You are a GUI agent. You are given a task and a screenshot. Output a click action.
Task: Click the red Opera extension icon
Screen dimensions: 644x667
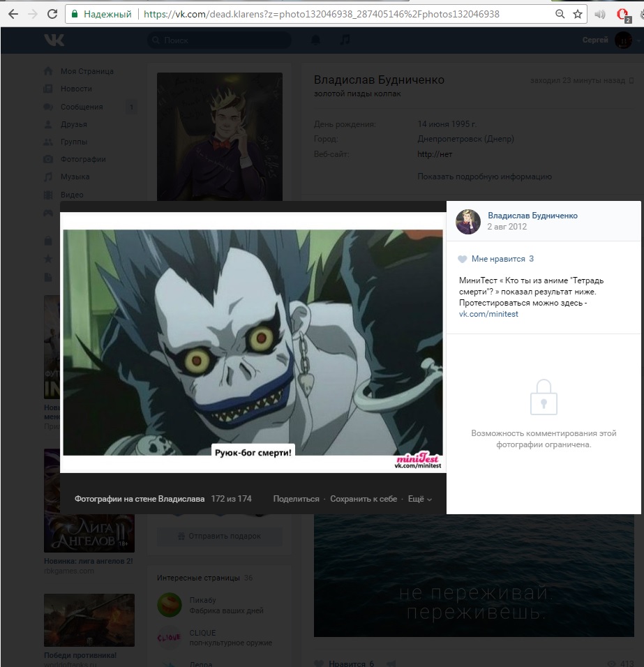tap(624, 15)
